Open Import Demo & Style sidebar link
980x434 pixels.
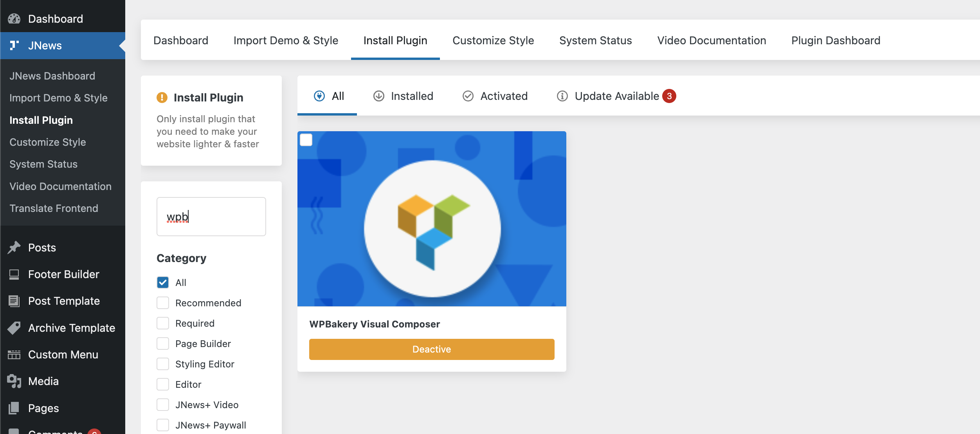click(58, 98)
